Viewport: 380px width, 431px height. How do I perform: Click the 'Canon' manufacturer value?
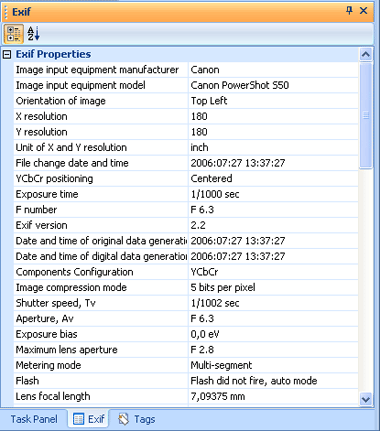[205, 70]
